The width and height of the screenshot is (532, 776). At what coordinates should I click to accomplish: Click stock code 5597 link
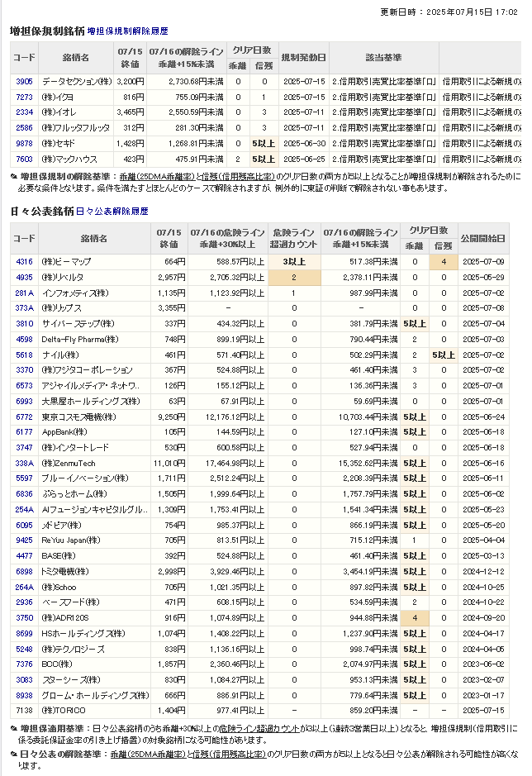24,478
